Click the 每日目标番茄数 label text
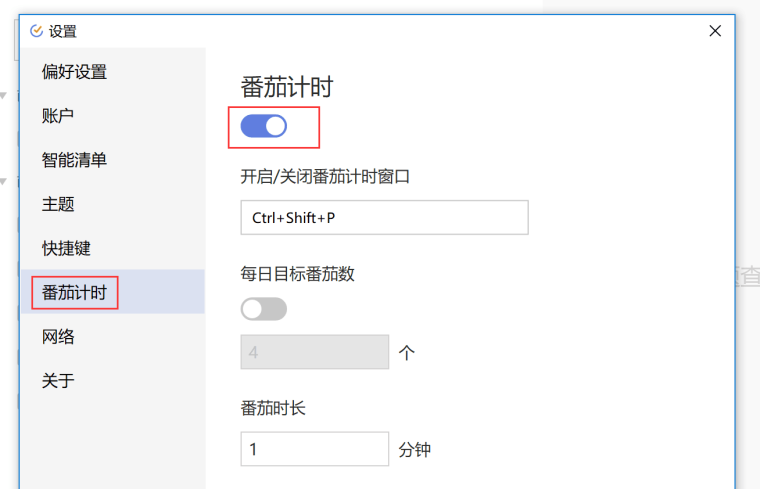Screen dimensions: 760x489 pyautogui.click(x=298, y=273)
